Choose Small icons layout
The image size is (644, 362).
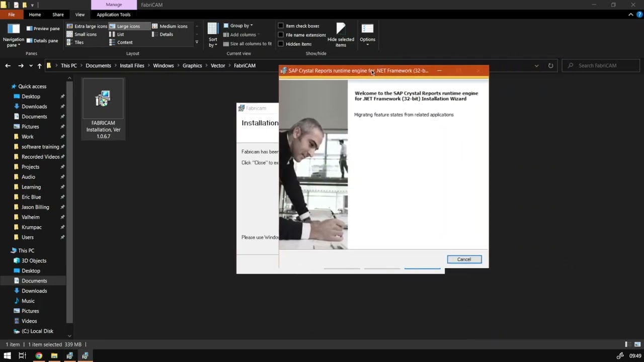(x=82, y=34)
